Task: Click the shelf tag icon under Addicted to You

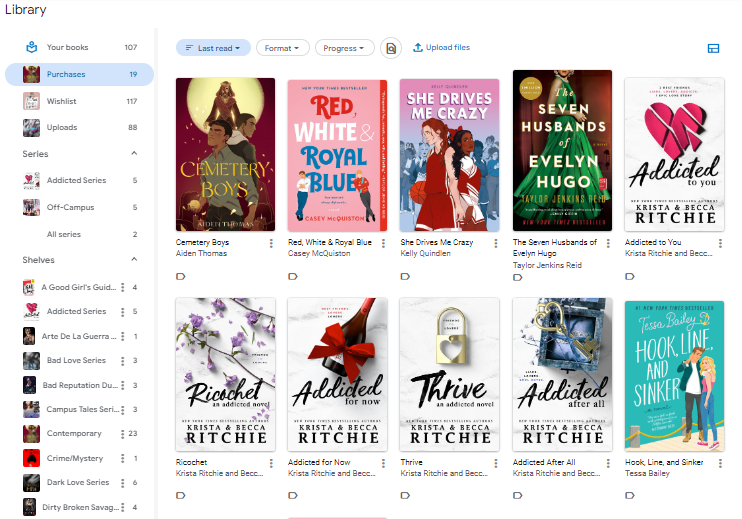Action: (629, 276)
